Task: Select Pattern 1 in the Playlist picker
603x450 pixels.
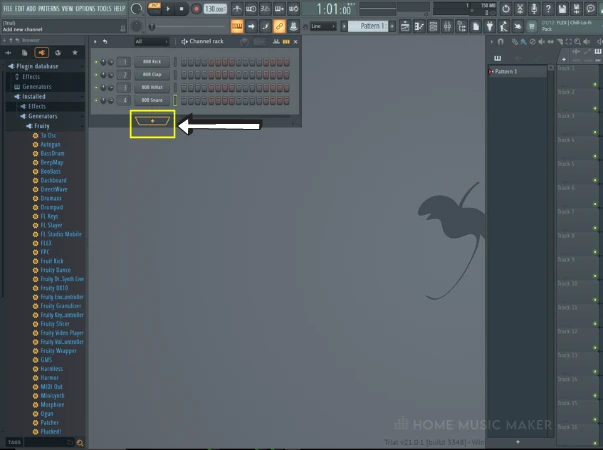Action: (517, 72)
